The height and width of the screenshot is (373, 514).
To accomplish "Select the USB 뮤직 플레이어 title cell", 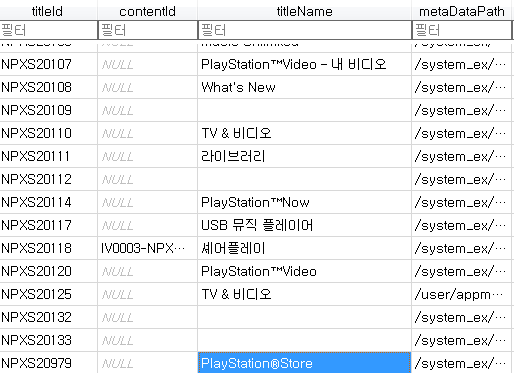I will click(x=304, y=225).
